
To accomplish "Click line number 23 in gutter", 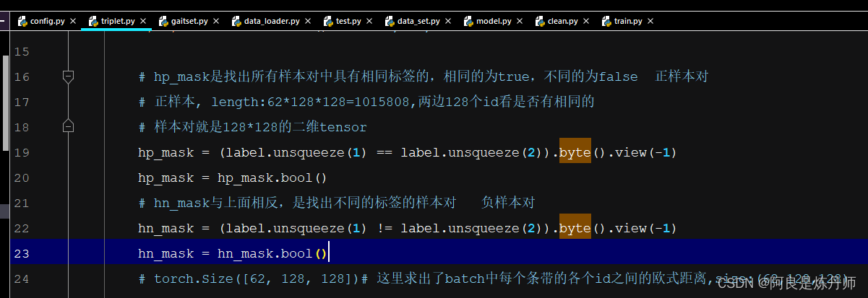I will [x=22, y=253].
